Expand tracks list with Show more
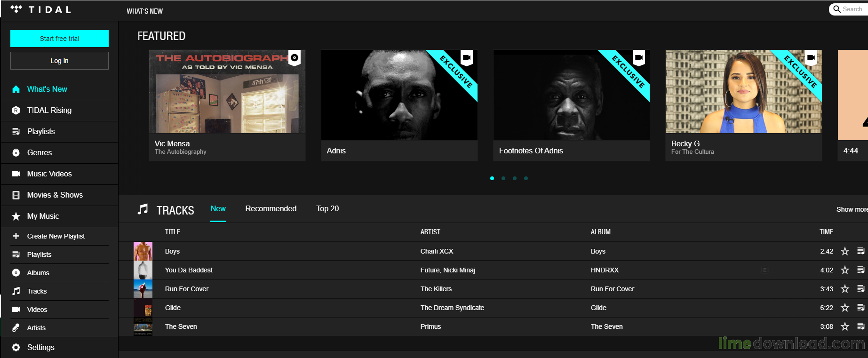The image size is (868, 358). pyautogui.click(x=852, y=209)
